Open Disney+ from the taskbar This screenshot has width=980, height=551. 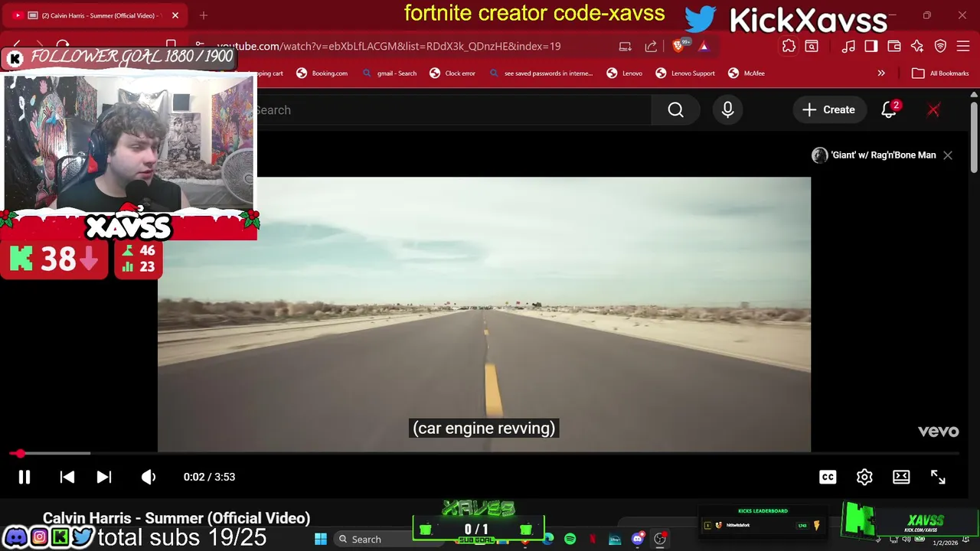(615, 540)
